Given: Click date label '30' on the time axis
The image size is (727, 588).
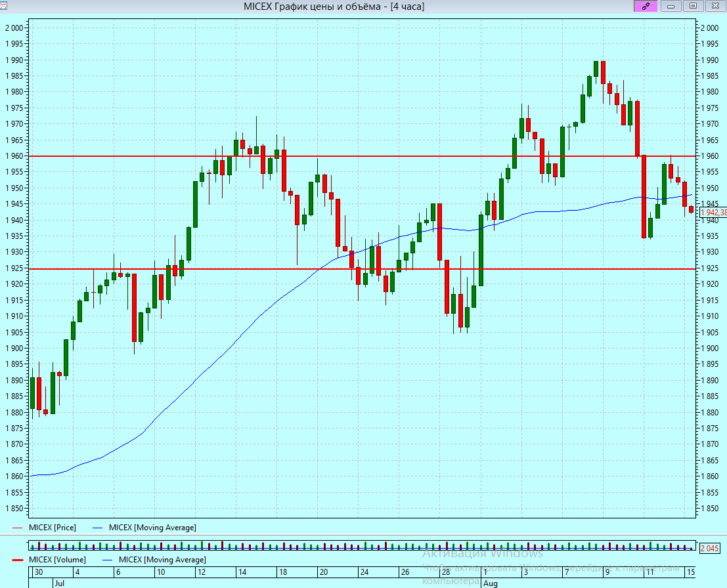Looking at the screenshot, I should pos(39,572).
